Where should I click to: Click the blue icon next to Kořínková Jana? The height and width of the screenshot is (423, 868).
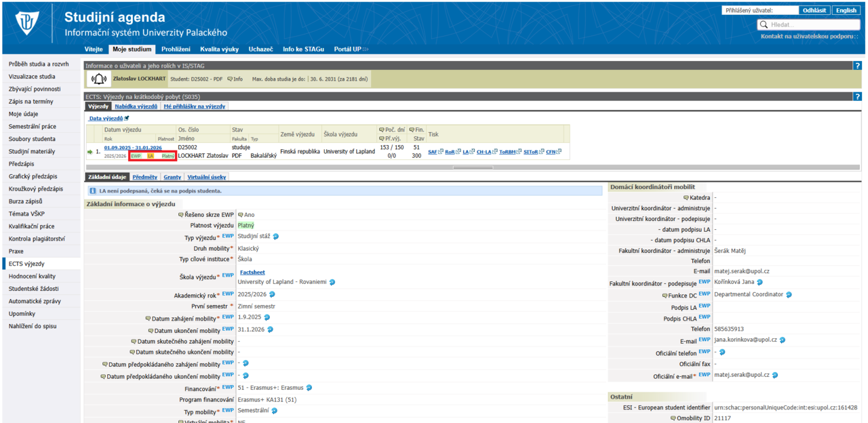click(760, 282)
